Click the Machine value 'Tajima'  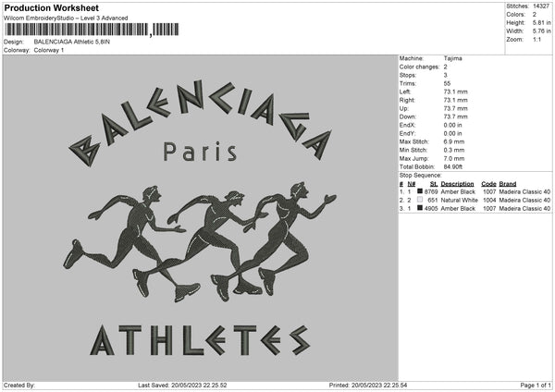[x=452, y=58]
